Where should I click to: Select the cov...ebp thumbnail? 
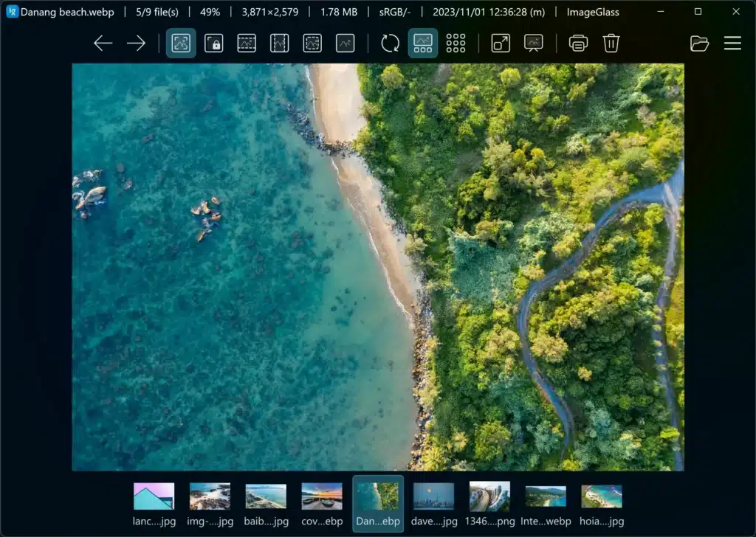322,505
